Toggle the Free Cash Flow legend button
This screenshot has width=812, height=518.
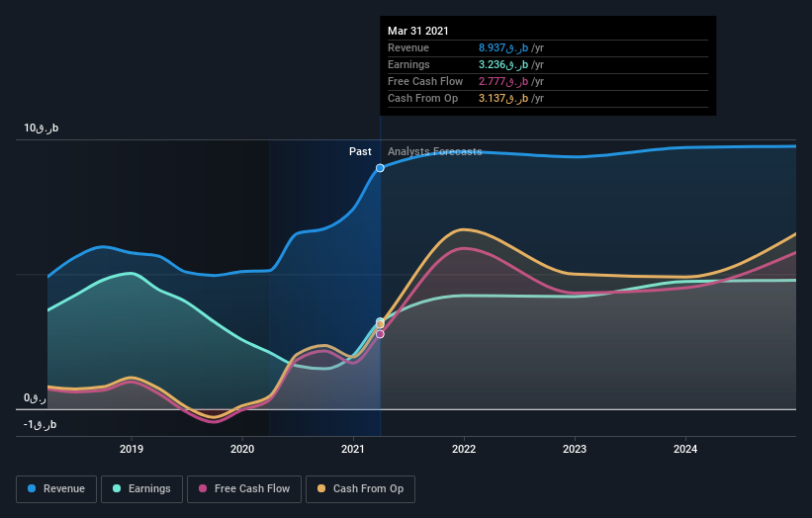(x=244, y=489)
